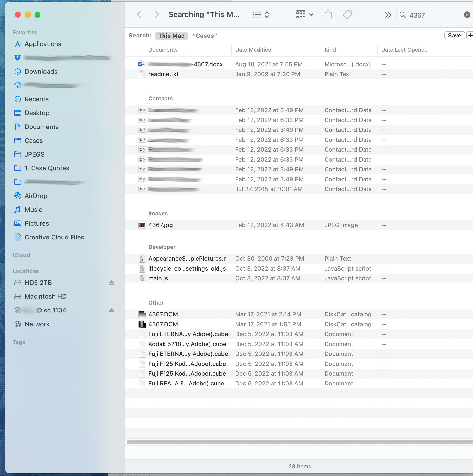Select the lifecycle-co...settings-old.js file

[x=299, y=269]
